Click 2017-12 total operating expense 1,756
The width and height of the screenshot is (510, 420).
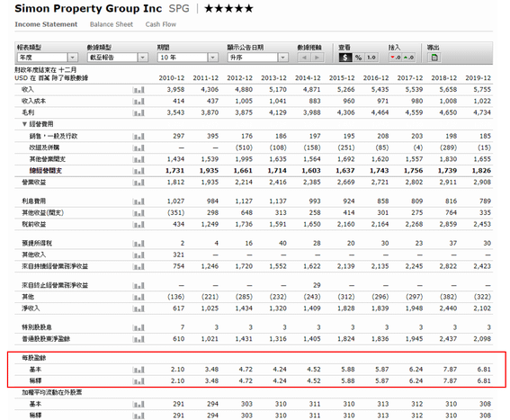(x=414, y=171)
